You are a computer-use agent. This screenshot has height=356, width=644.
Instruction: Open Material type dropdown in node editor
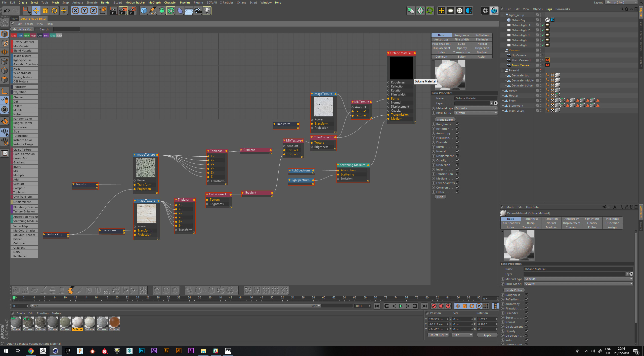[x=476, y=108]
